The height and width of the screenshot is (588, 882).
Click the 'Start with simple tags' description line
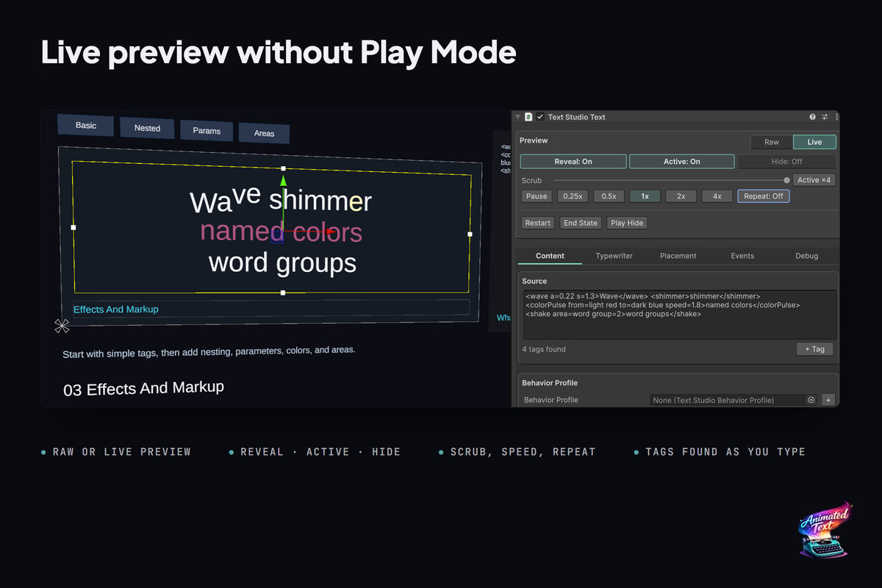tap(209, 351)
